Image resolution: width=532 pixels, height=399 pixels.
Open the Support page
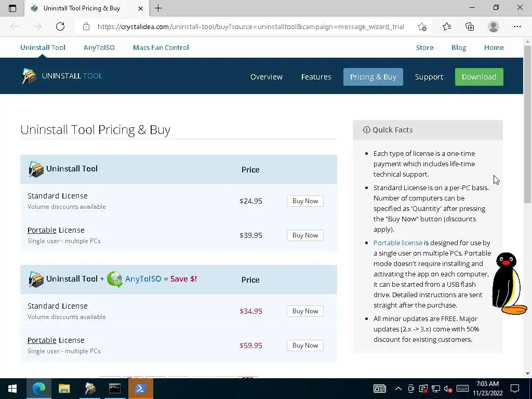point(429,77)
